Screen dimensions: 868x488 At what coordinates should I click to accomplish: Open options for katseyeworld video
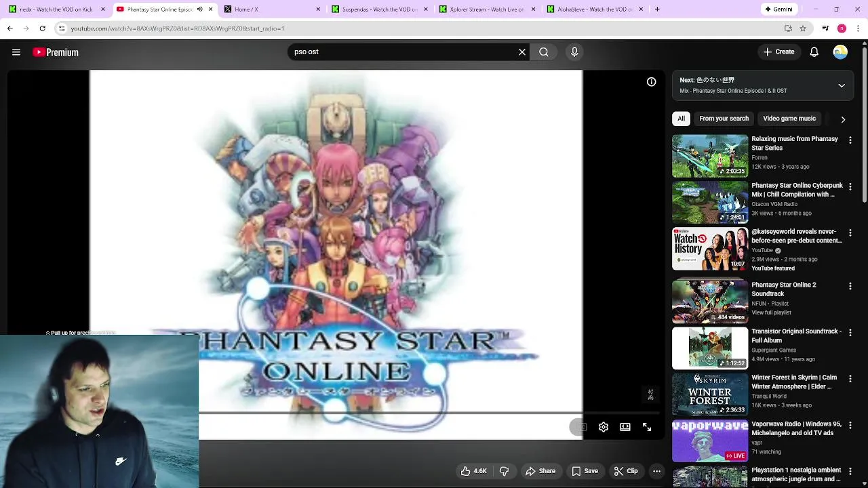850,232
